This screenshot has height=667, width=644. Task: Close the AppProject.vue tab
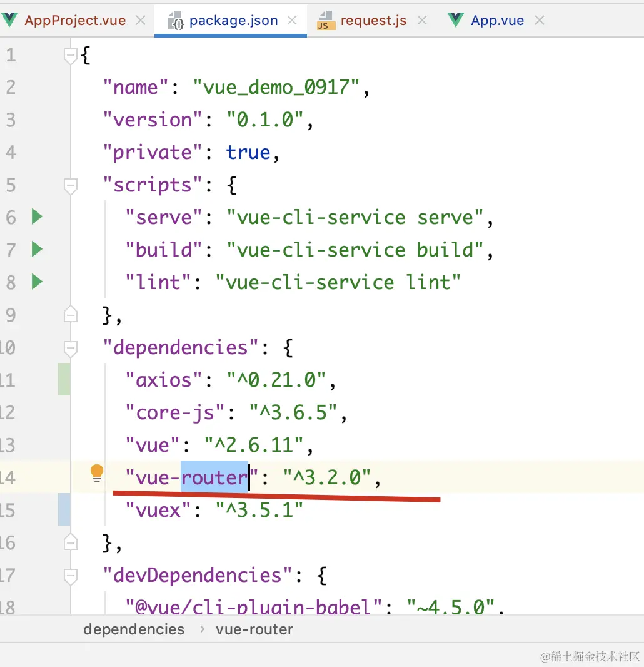tap(141, 20)
